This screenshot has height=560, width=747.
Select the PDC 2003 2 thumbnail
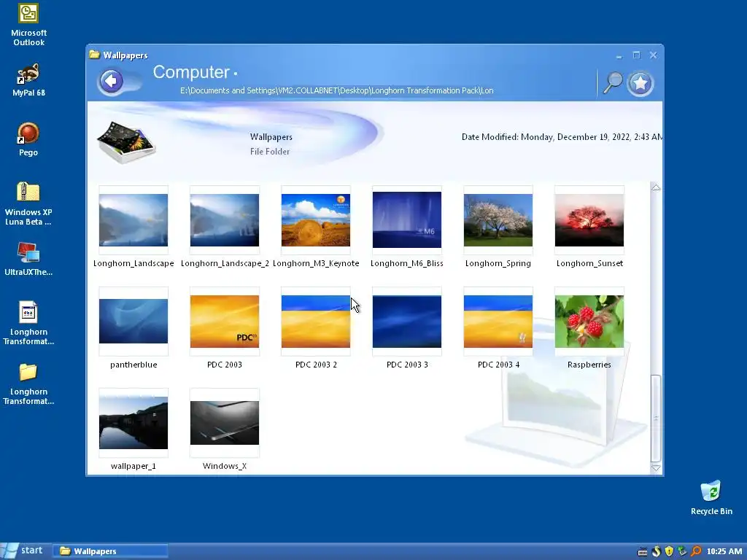coord(316,322)
